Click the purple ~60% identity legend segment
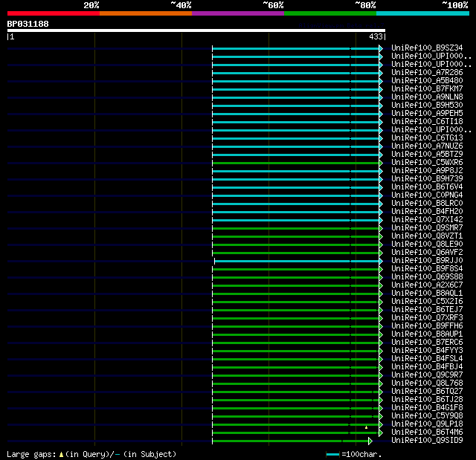The width and height of the screenshot is (476, 460). (238, 13)
